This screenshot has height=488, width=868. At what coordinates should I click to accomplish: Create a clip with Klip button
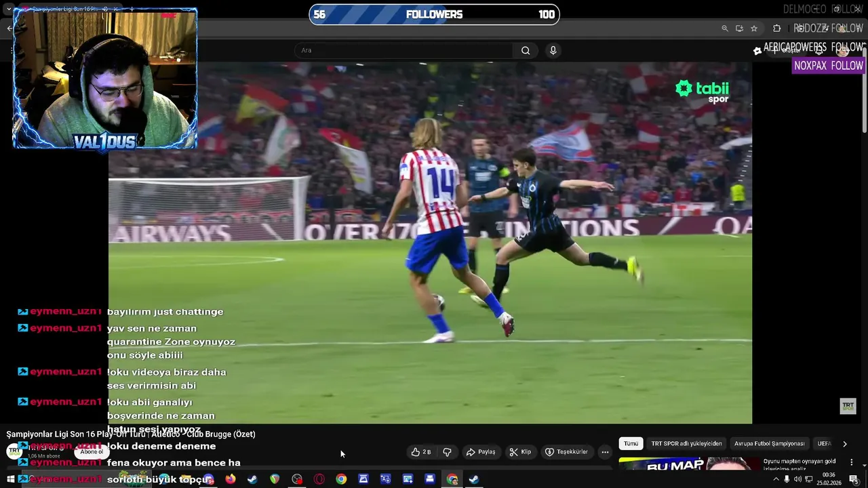point(520,452)
